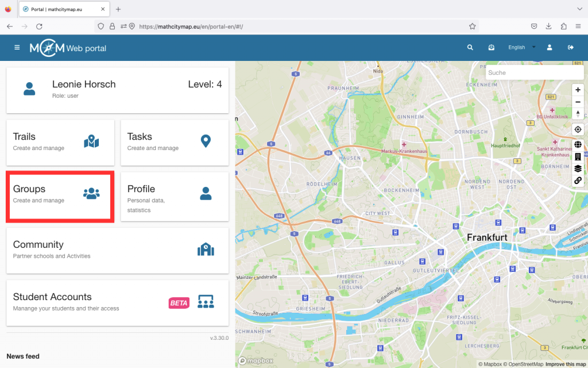
Task: Open the inbox icon in header
Action: (x=492, y=48)
